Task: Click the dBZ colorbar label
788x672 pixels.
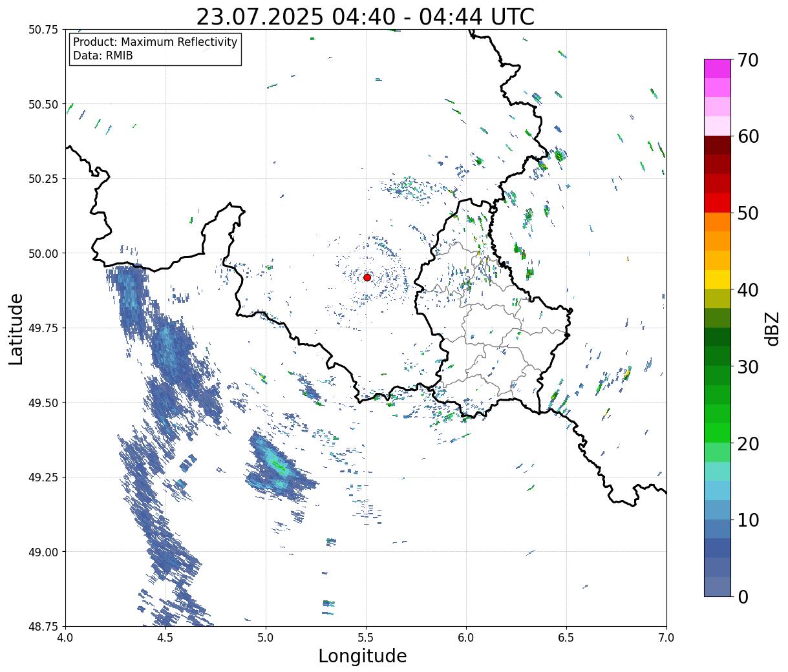Action: pos(772,328)
